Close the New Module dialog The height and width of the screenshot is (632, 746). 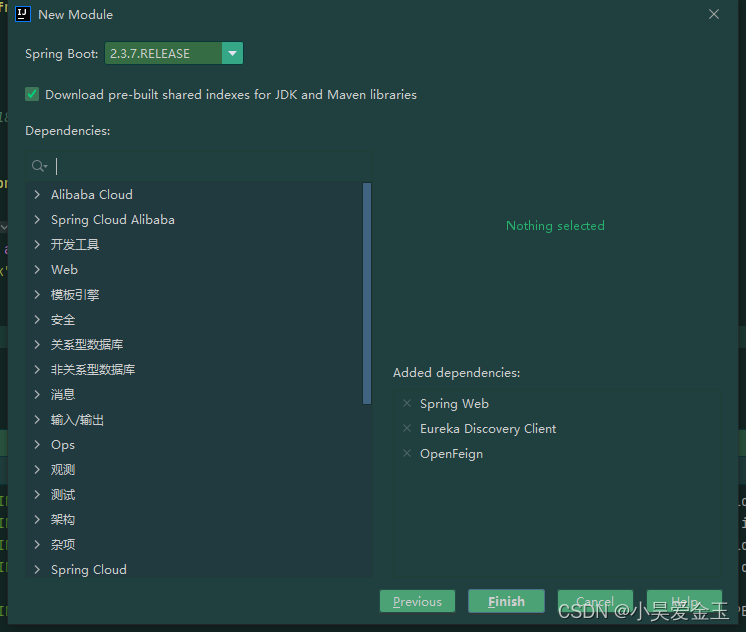(x=714, y=14)
